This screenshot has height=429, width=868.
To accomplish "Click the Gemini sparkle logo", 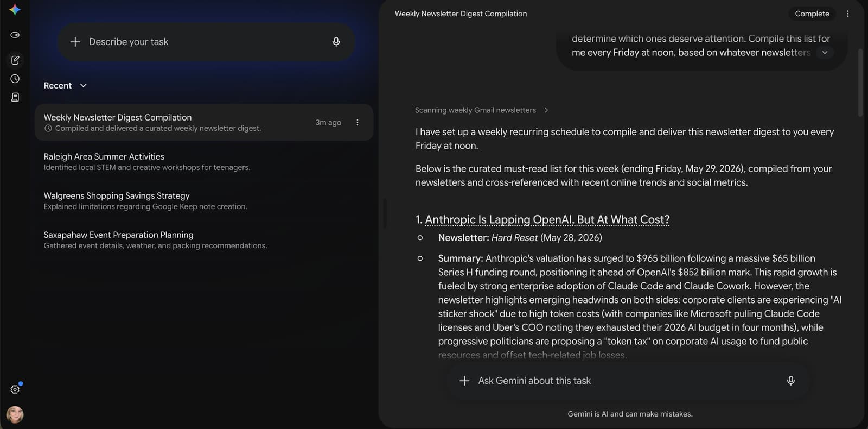I will coord(15,9).
